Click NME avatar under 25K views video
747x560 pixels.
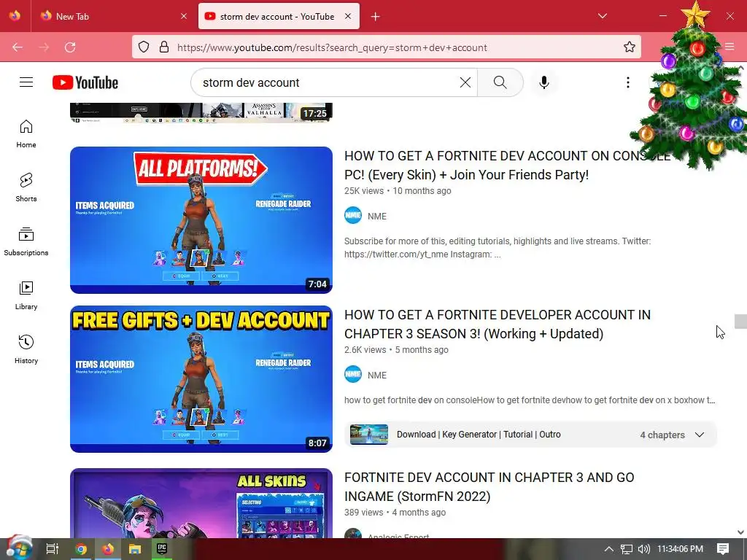[353, 215]
